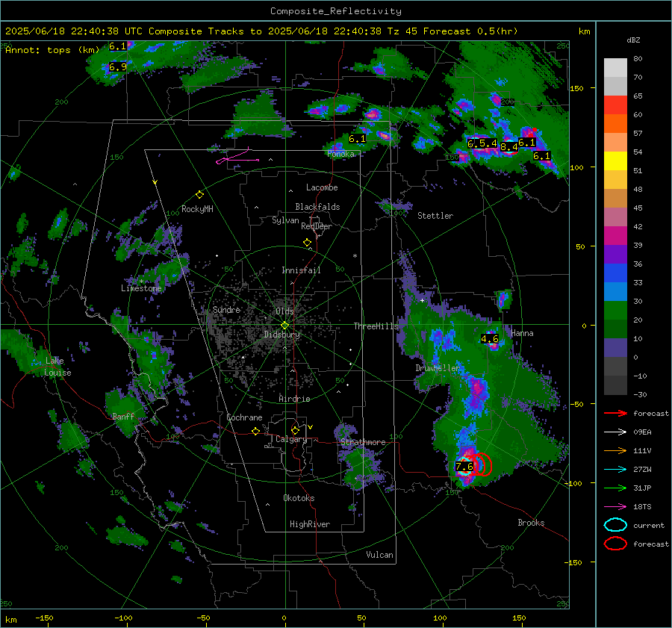The width and height of the screenshot is (672, 628).
Task: Pick the light gray top swatch of dBZ scale
Action: pyautogui.click(x=615, y=68)
